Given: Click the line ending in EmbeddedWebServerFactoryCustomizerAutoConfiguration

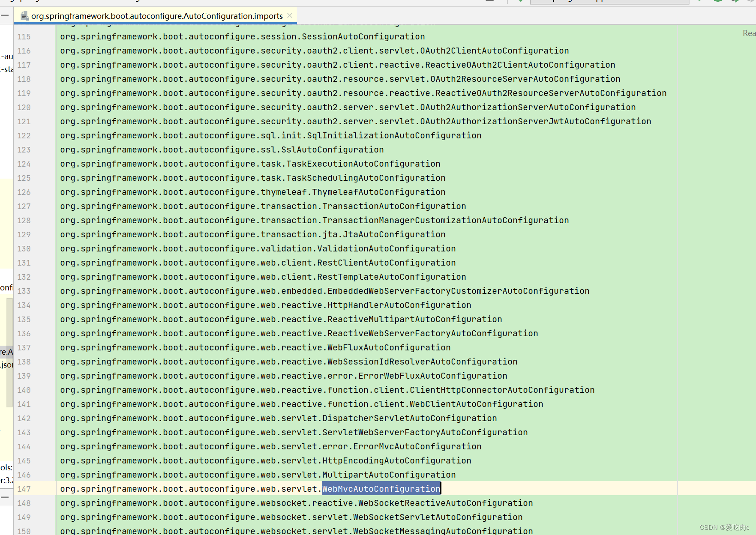Looking at the screenshot, I should click(x=325, y=291).
